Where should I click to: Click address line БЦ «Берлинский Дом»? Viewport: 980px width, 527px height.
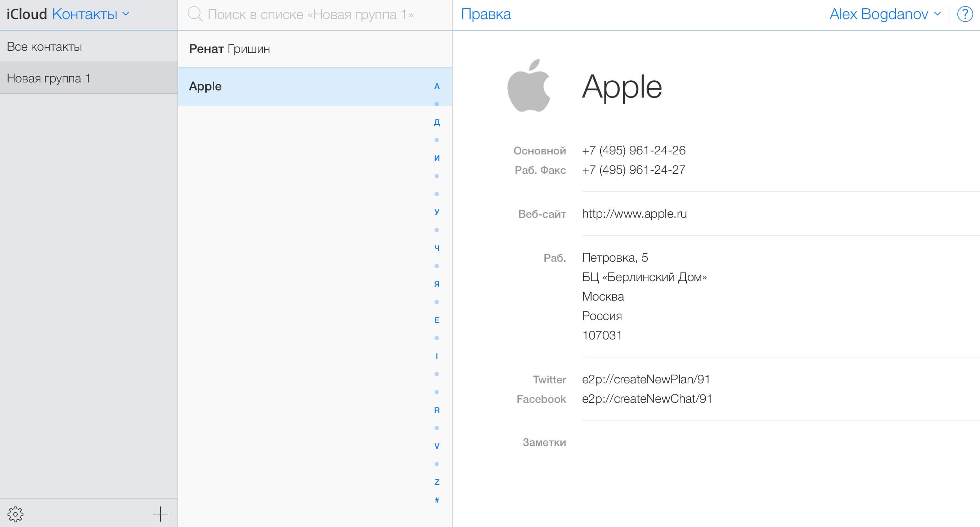click(x=644, y=277)
